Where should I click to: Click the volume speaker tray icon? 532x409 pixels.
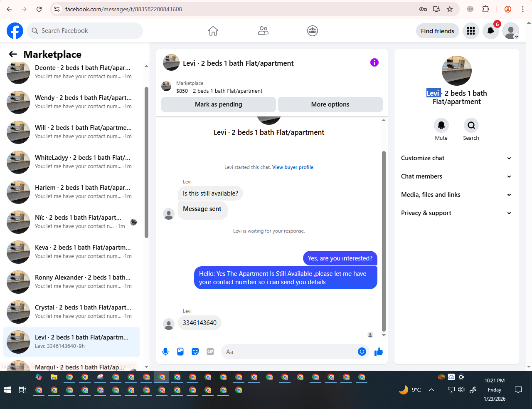(x=461, y=390)
